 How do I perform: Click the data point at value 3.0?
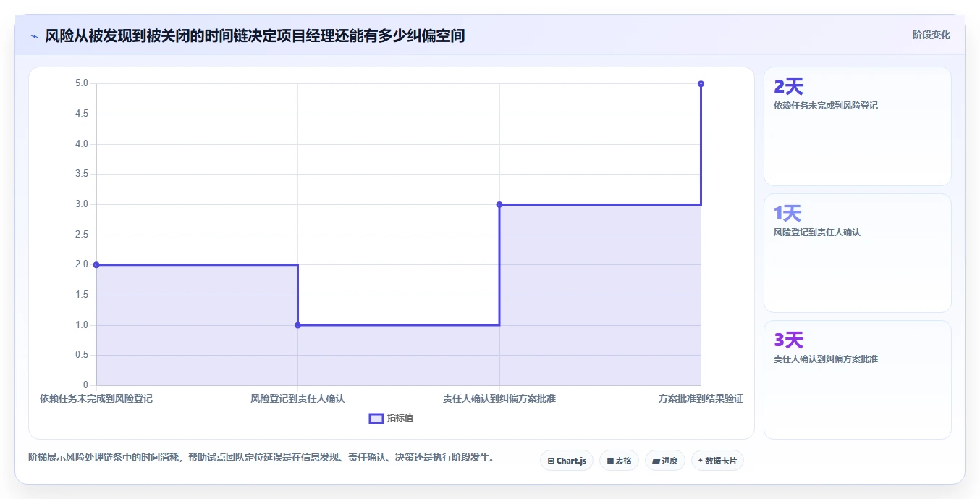pos(499,204)
